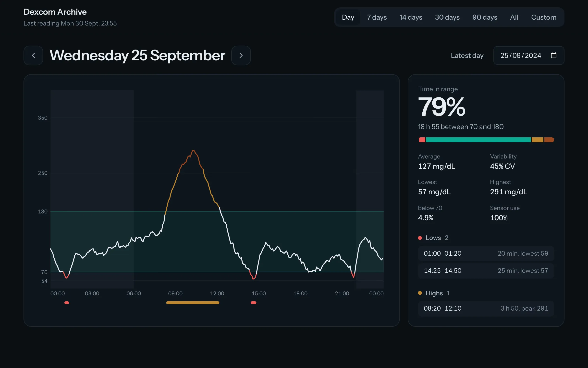This screenshot has width=588, height=368.
Task: Click 'Last reading Mon 30 Sept, 23:55' text
Action: [x=70, y=23]
